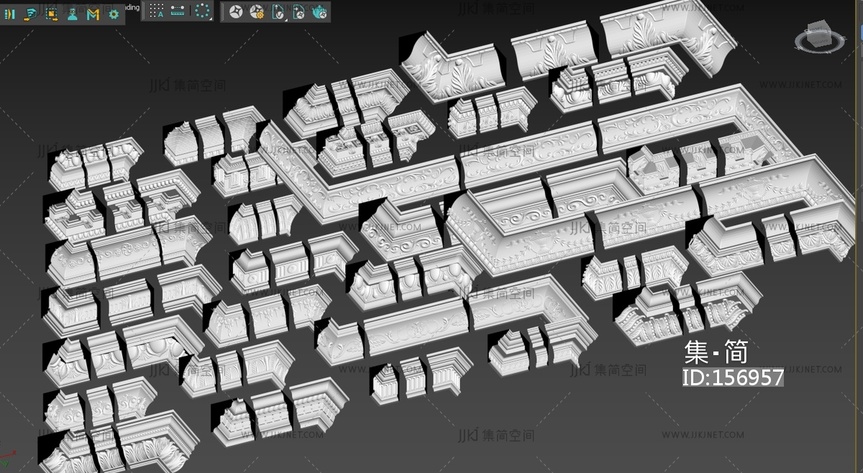
Task: Click the dotted circle toolbar icon
Action: pyautogui.click(x=201, y=12)
